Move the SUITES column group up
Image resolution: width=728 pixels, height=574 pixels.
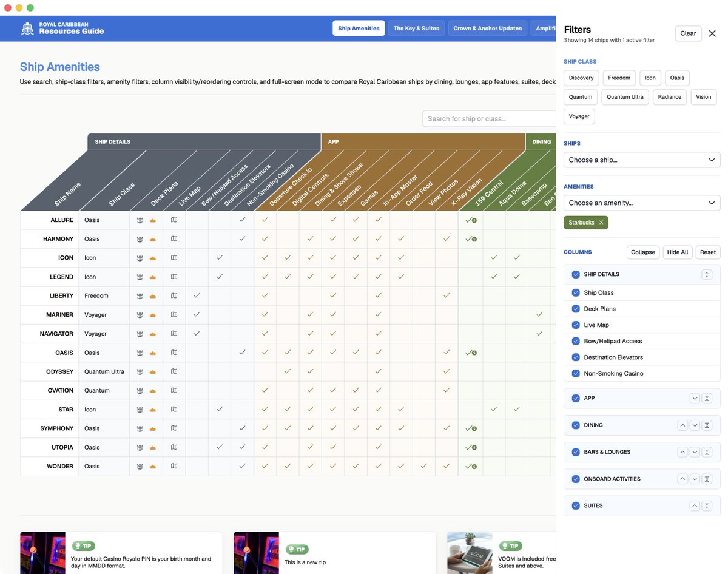(695, 505)
